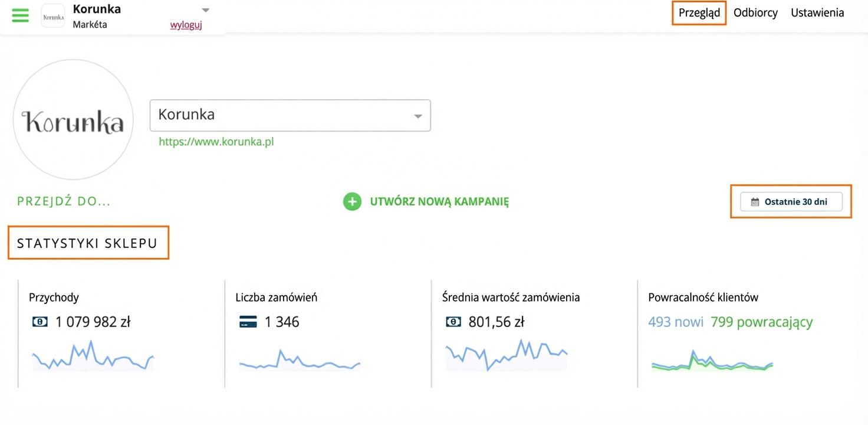Click the revenue value 1 079 982 zł
This screenshot has height=425, width=868.
pos(93,322)
